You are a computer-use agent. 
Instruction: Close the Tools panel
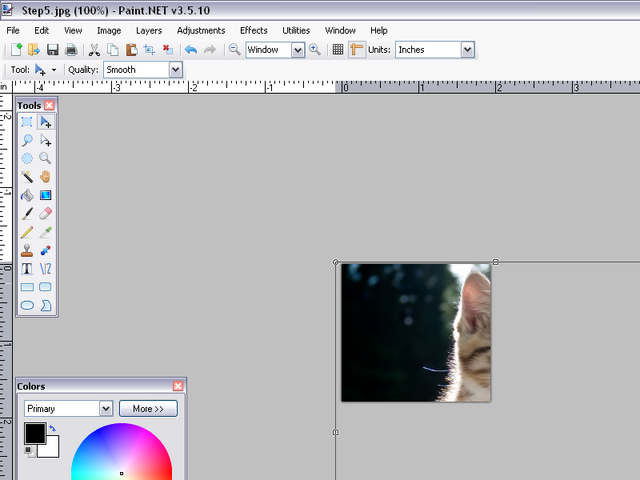pyautogui.click(x=49, y=105)
